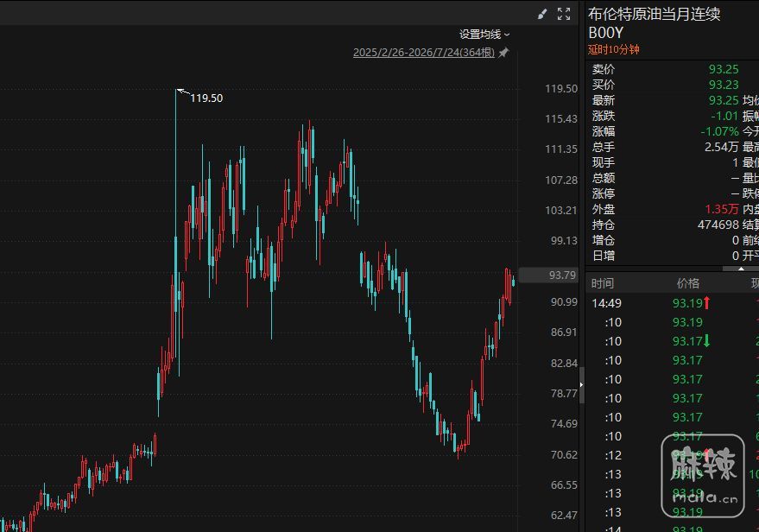This screenshot has width=759, height=532.
Task: Open the 布伦特原油当月连续 contract title
Action: [654, 14]
